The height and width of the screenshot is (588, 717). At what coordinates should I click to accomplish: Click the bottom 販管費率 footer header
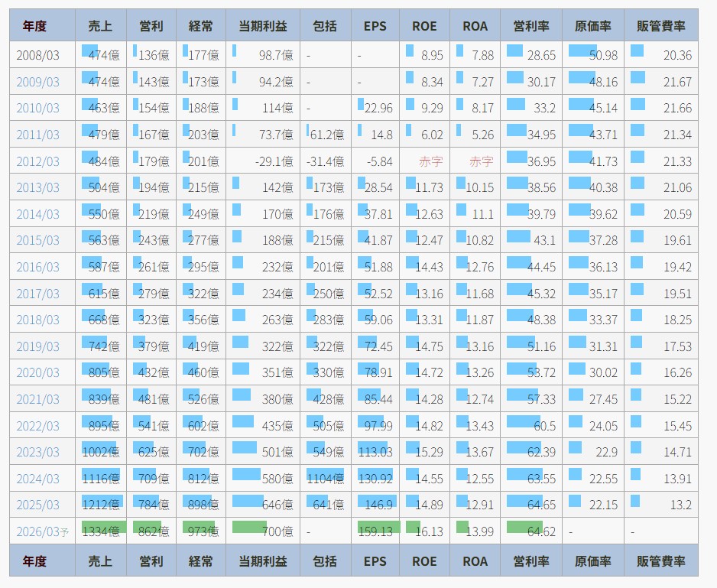coord(661,560)
